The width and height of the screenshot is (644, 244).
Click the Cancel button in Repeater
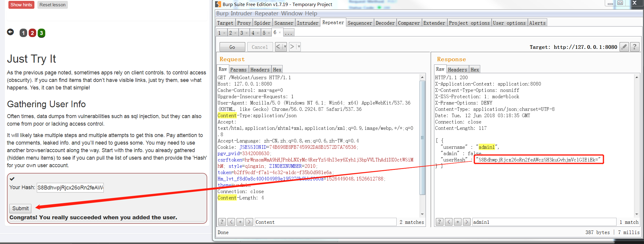tap(260, 47)
